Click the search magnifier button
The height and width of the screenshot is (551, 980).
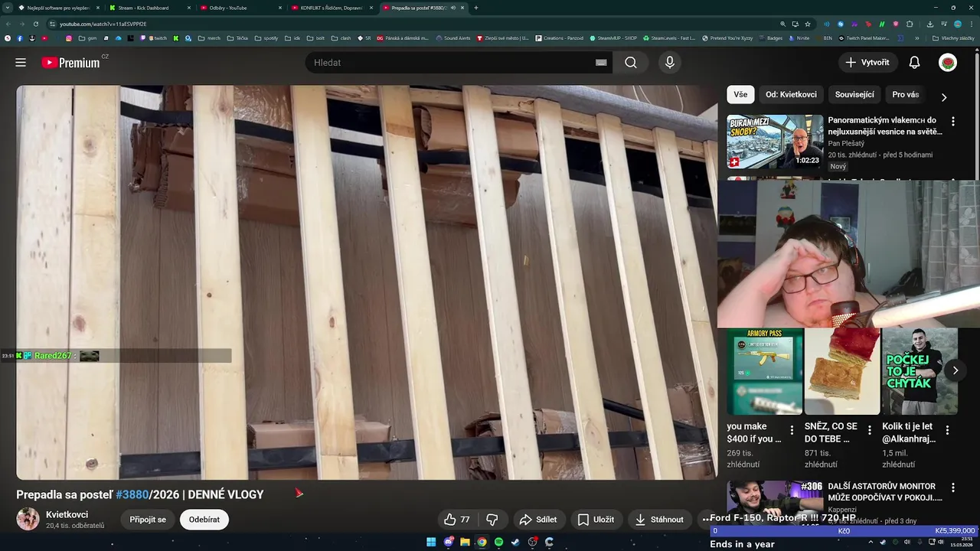coord(631,63)
